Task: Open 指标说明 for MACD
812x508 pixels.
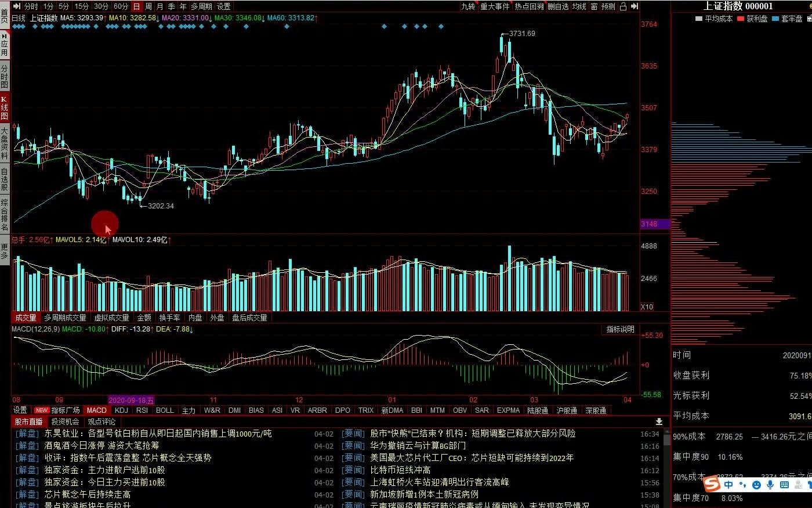Action: (620, 329)
